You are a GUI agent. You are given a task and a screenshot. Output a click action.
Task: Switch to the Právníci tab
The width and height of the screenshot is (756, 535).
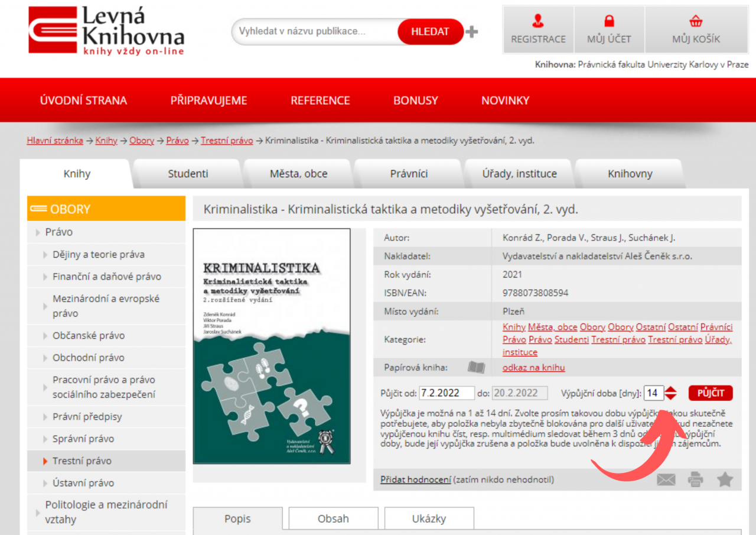pyautogui.click(x=409, y=174)
